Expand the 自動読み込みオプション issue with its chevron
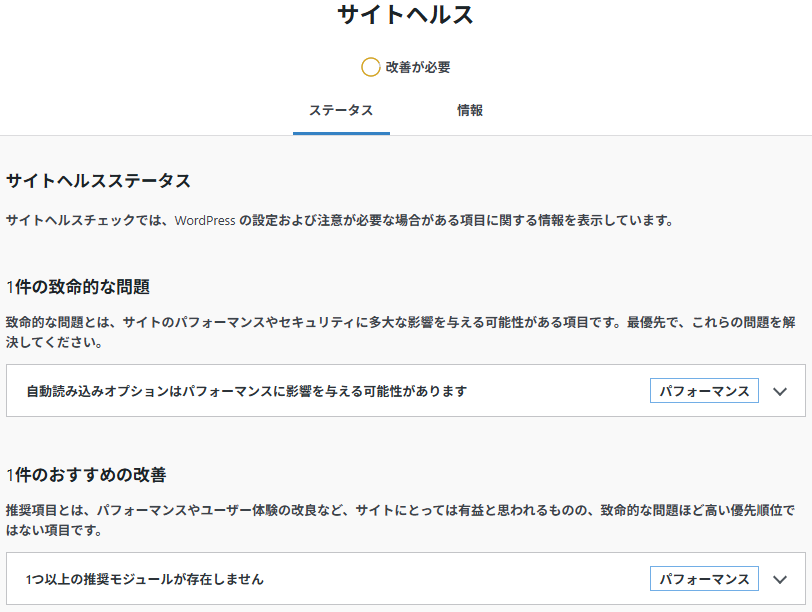Screen dimensions: 812x612 tap(781, 391)
